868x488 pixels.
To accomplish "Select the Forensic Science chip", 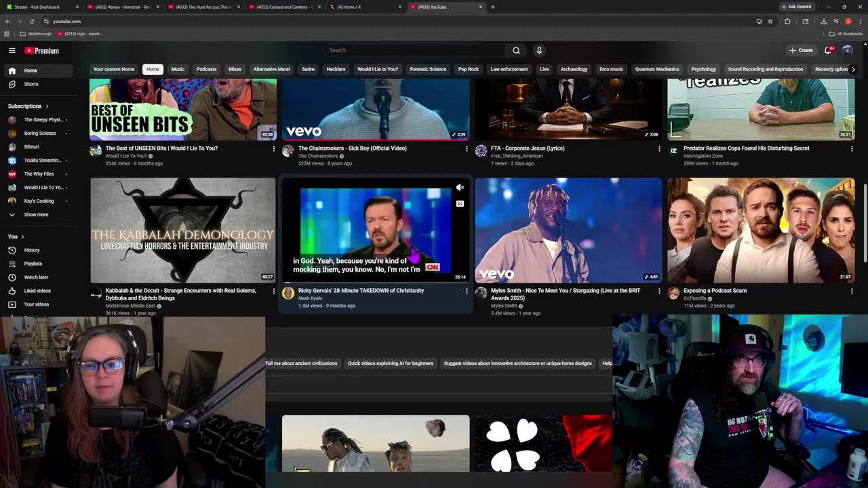I will tap(428, 69).
